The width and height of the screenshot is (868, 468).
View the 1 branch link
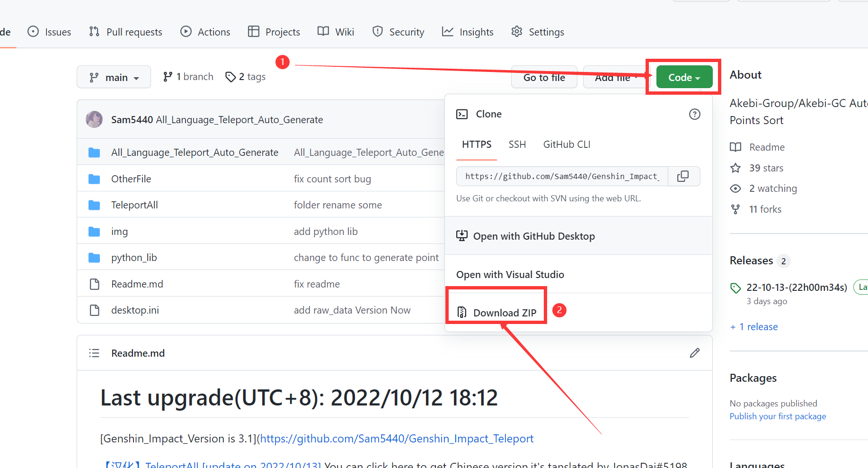pyautogui.click(x=188, y=77)
